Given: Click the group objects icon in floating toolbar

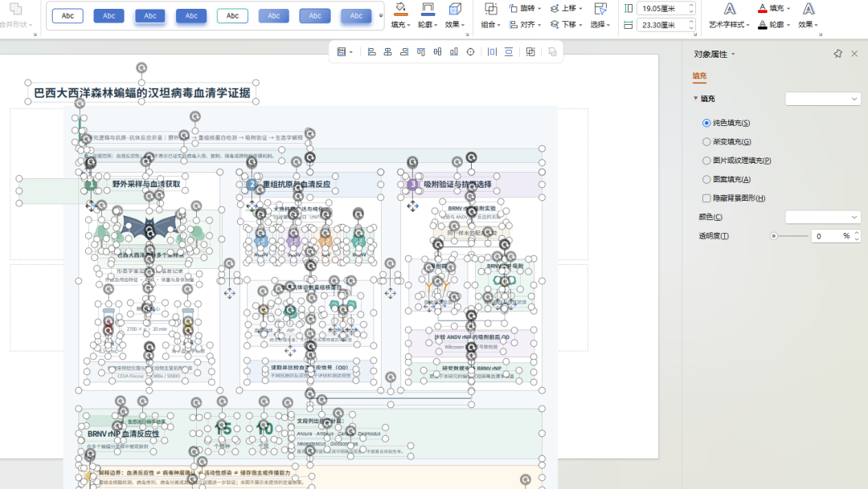Looking at the screenshot, I should pyautogui.click(x=530, y=52).
